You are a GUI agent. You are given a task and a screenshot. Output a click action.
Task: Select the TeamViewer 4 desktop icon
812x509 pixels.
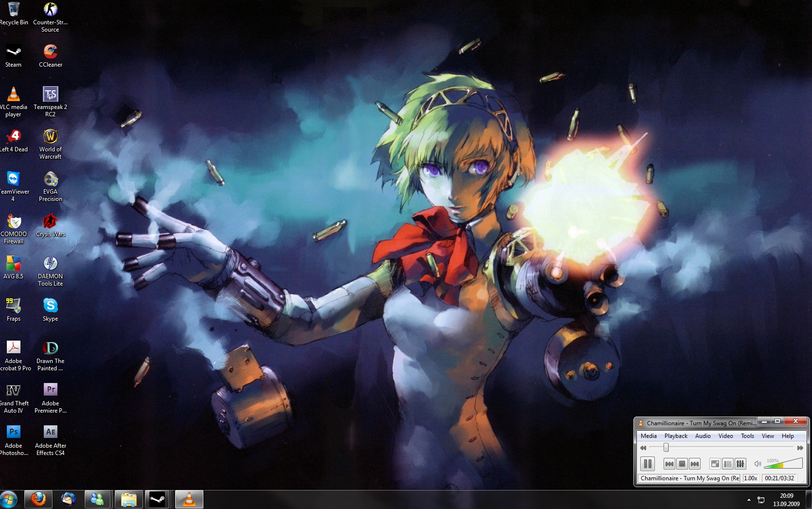13,186
